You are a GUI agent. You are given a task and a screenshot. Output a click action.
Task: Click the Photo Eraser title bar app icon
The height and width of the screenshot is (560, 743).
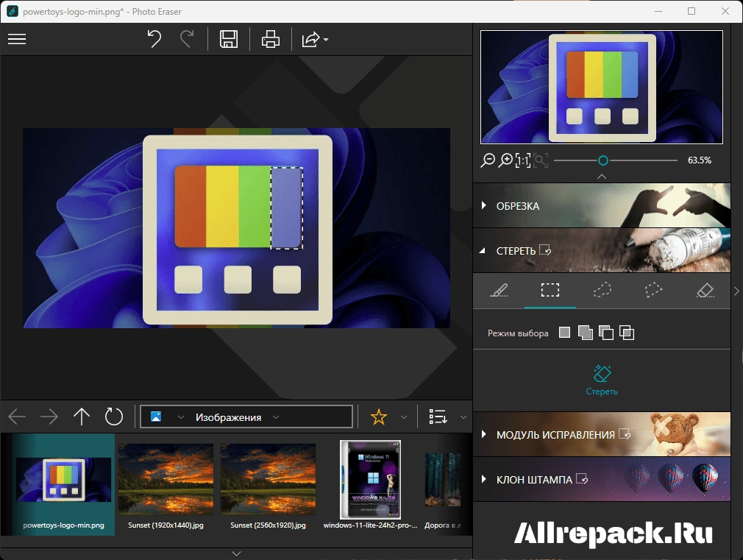tap(13, 11)
